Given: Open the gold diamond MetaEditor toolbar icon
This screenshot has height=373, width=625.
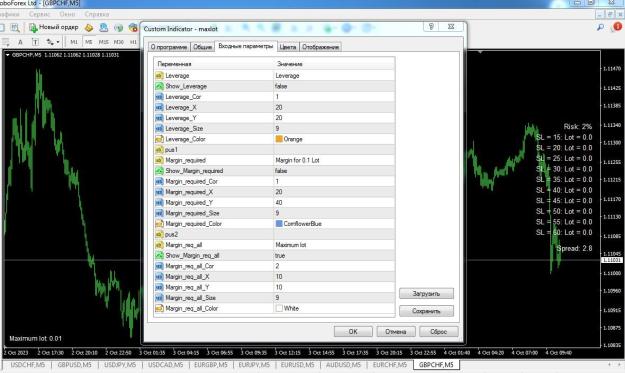Looking at the screenshot, I should click(x=89, y=27).
